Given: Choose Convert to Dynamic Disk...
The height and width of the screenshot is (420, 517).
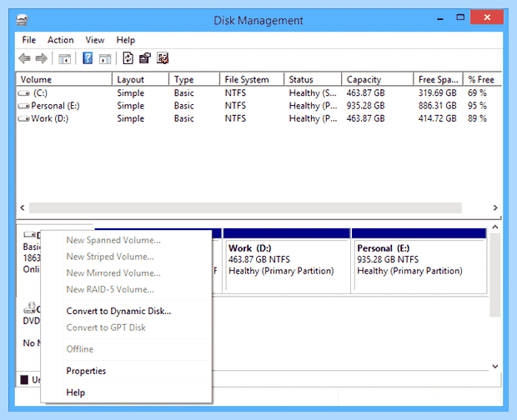Looking at the screenshot, I should point(118,311).
